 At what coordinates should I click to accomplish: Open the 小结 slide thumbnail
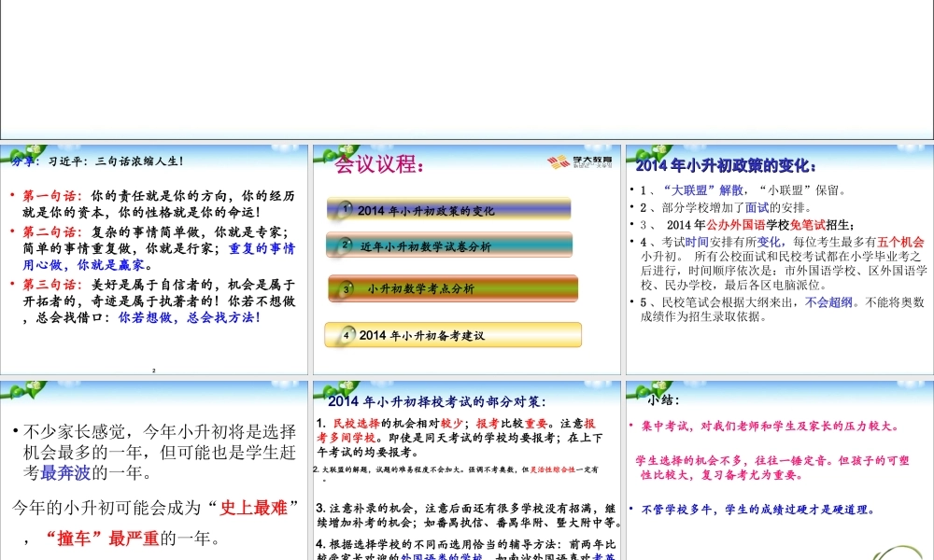[775, 467]
